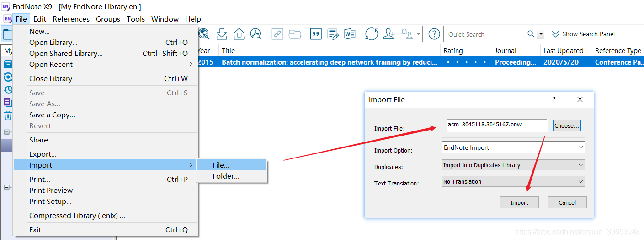Click the Choose... button in Import File dialog

[x=567, y=125]
